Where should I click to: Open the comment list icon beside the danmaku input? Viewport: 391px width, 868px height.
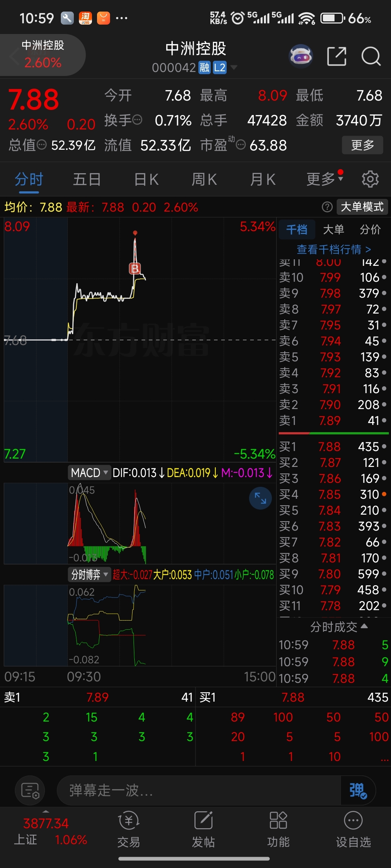(30, 790)
